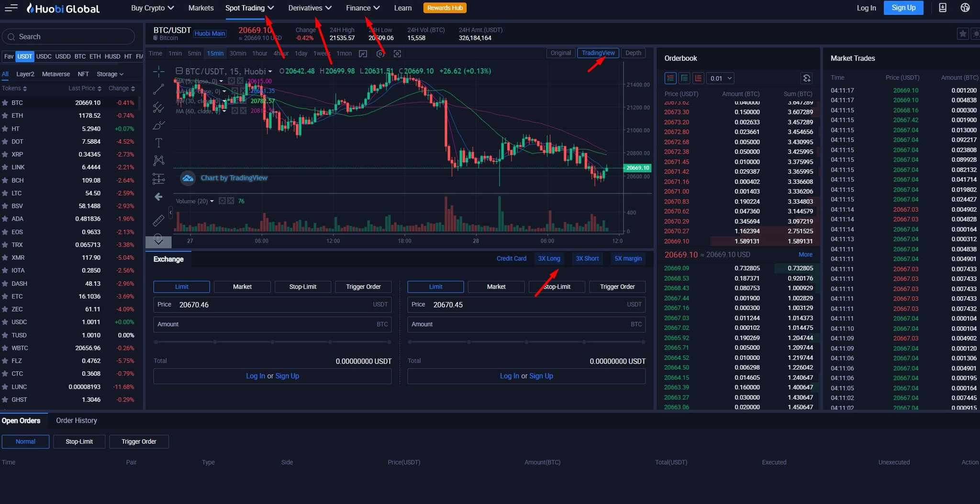This screenshot has height=504, width=980.
Task: Toggle the favorite star for LUNC row
Action: coord(5,387)
